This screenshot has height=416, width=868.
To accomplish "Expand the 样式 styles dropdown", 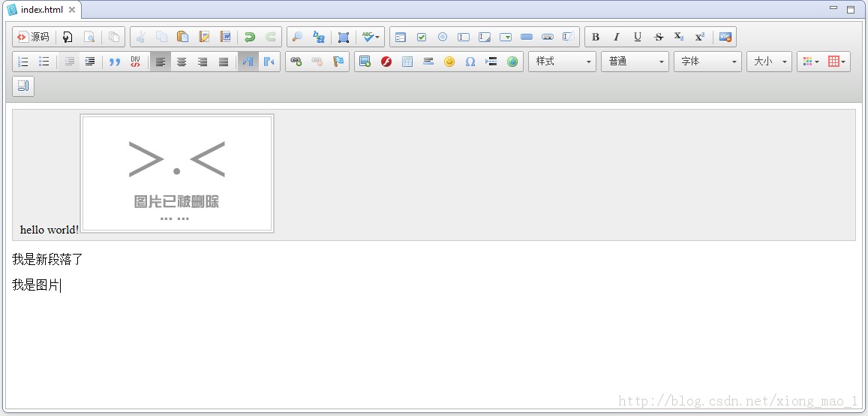I will click(562, 62).
